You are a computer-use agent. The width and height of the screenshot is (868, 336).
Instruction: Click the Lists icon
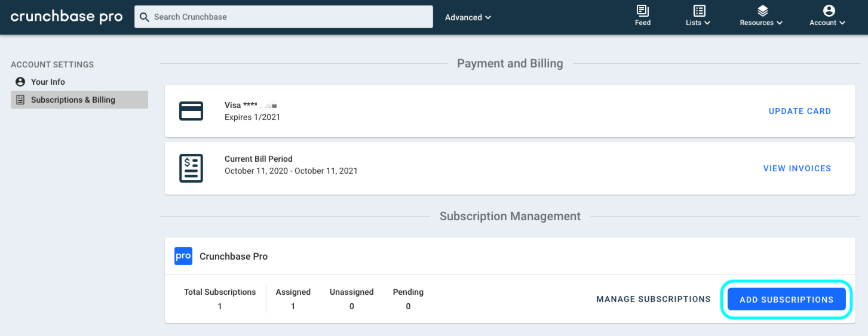(x=699, y=11)
